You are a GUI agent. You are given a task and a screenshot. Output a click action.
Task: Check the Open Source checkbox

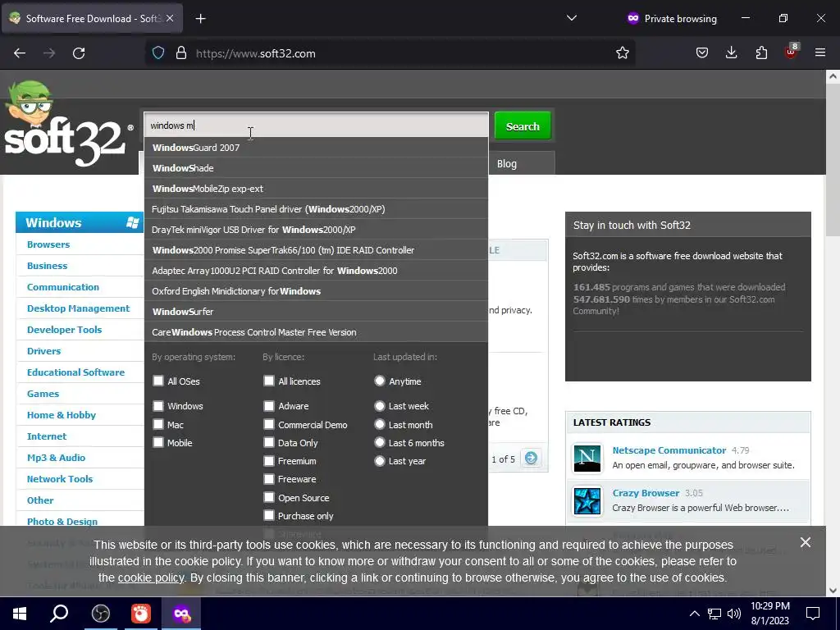pyautogui.click(x=269, y=497)
